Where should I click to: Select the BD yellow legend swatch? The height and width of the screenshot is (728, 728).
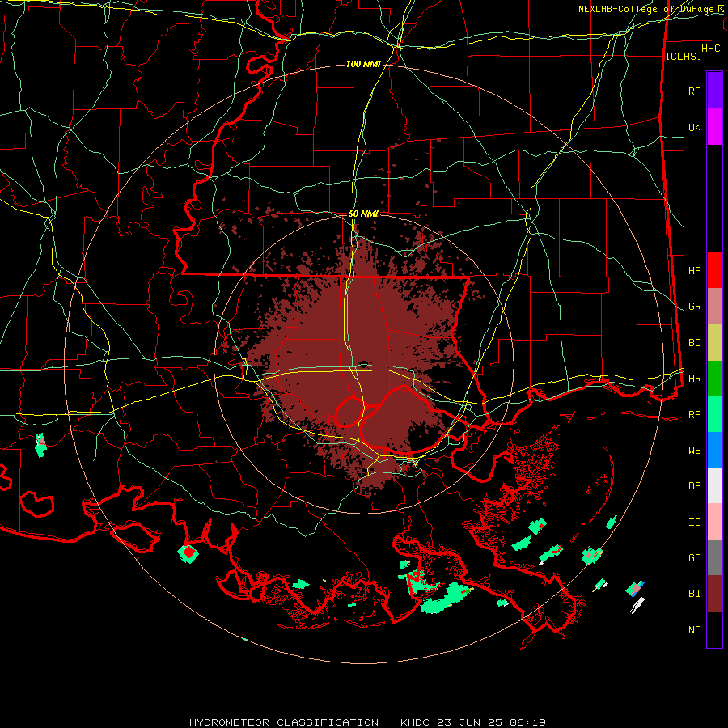714,343
